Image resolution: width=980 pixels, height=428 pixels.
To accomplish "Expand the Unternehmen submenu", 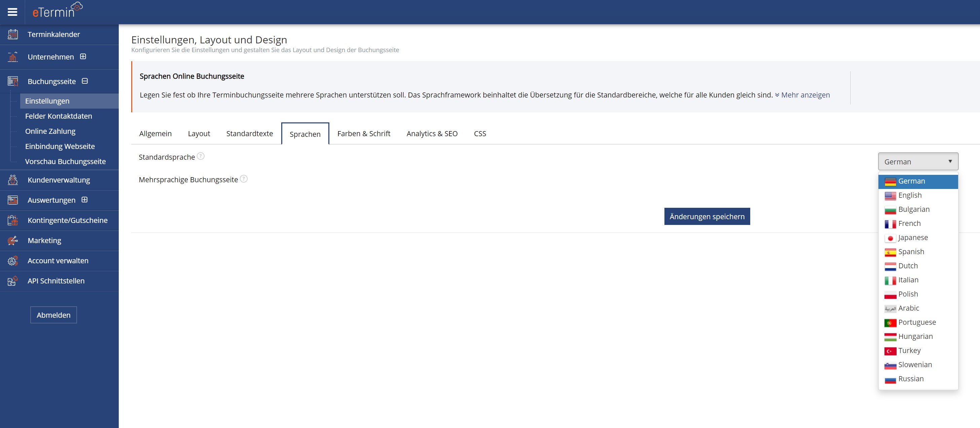I will (83, 56).
